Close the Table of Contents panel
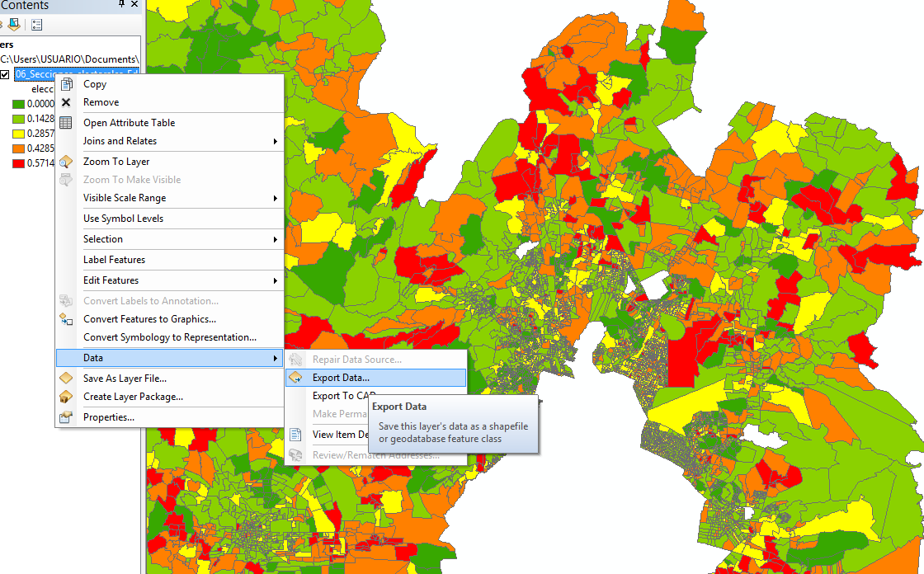Screen dimensions: 924x574 pos(135,5)
